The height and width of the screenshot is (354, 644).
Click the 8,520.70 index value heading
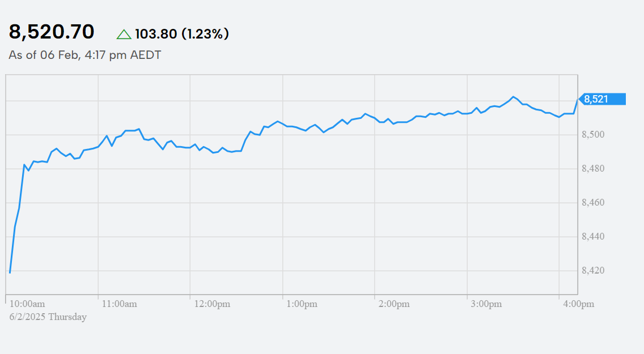click(52, 32)
